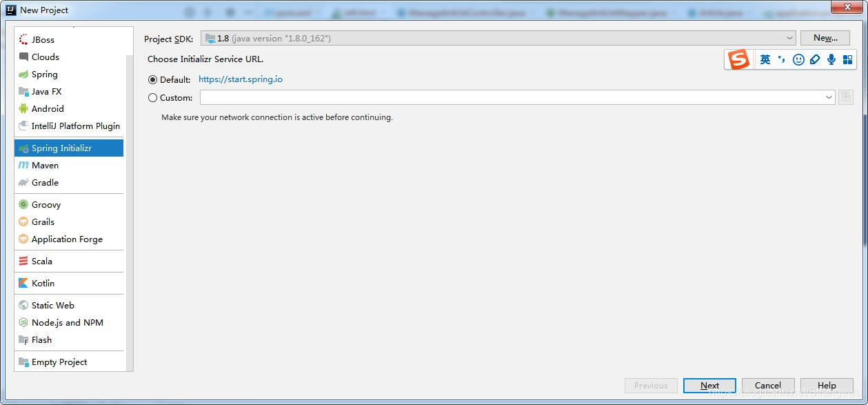Pick the Grails icon
The width and height of the screenshot is (868, 405).
(23, 222)
